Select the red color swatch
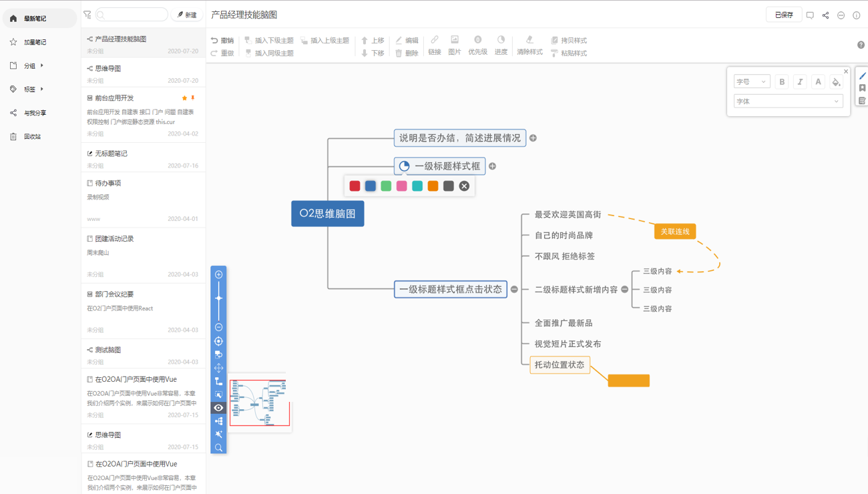The width and height of the screenshot is (868, 494). point(355,186)
